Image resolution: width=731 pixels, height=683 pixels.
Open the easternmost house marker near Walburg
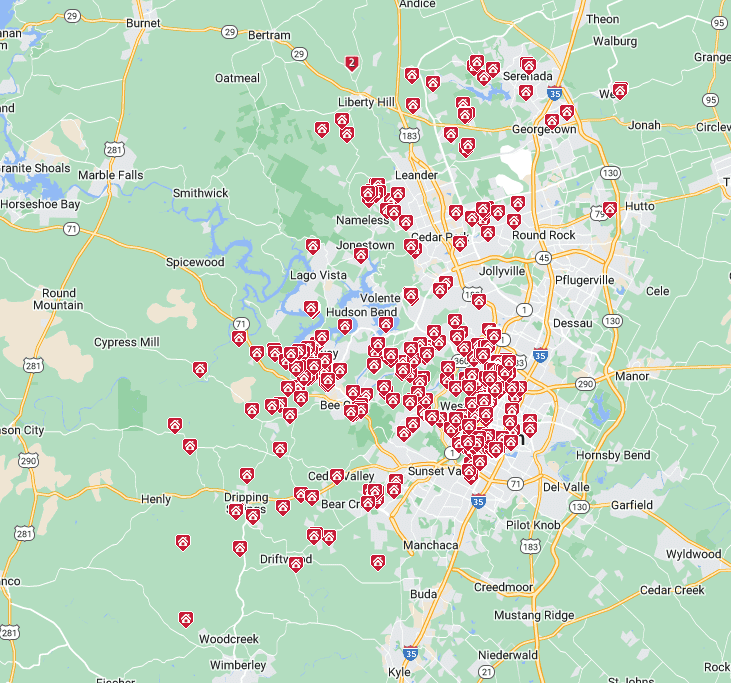[619, 91]
